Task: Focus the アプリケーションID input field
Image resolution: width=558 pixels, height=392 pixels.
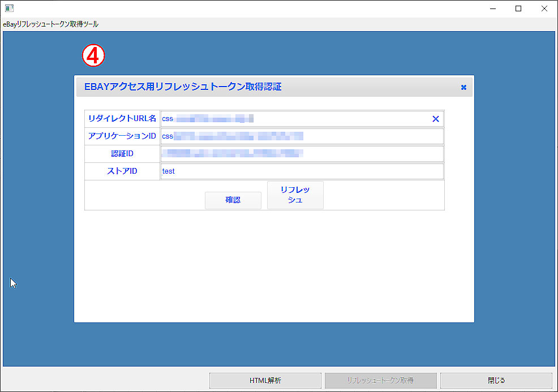Action: (x=302, y=136)
